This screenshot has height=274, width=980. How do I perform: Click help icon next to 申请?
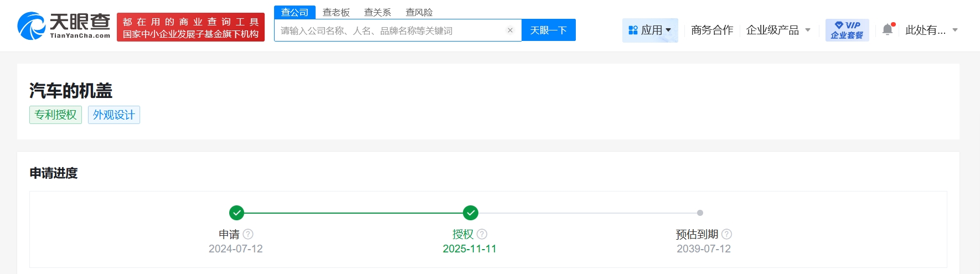(x=248, y=234)
